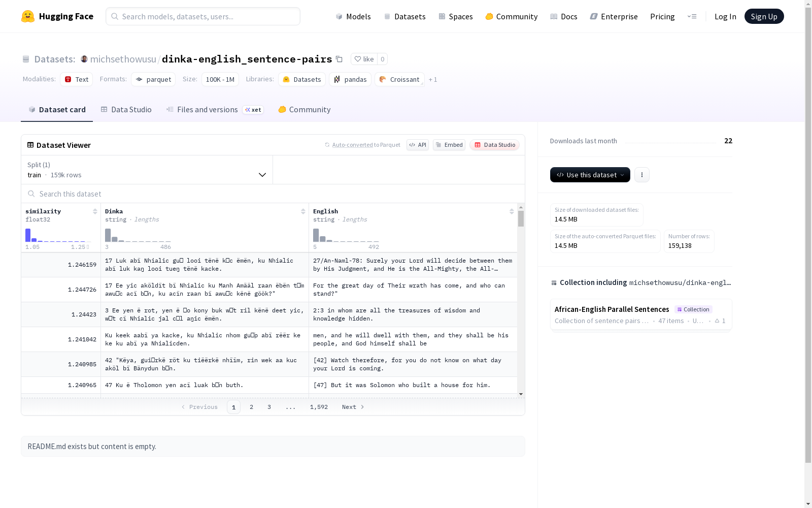
Task: Copy dataset name with copy icon
Action: tap(339, 59)
